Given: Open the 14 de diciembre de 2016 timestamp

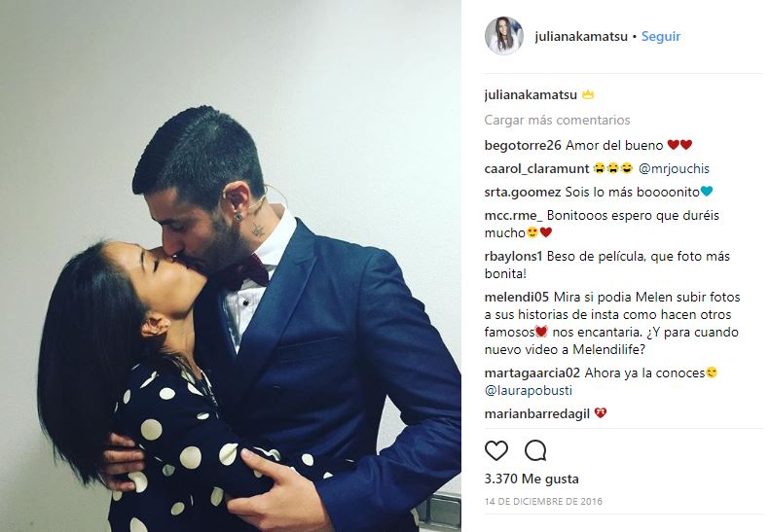Looking at the screenshot, I should click(543, 502).
